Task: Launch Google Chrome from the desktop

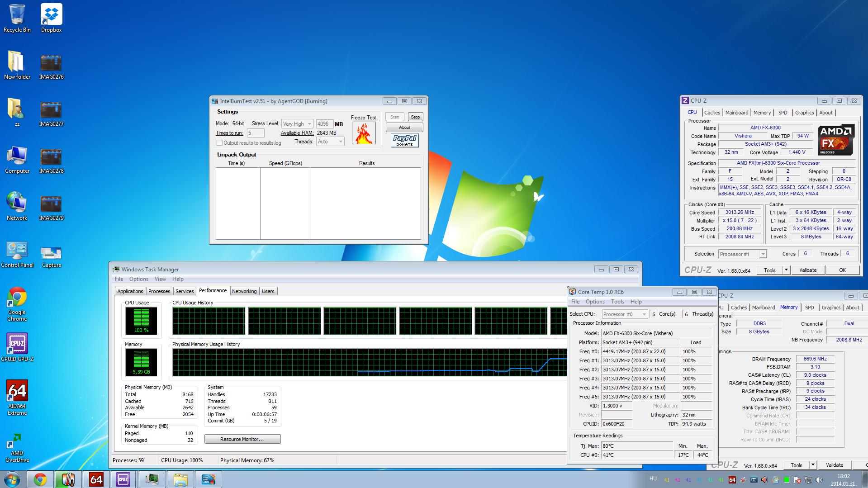Action: (17, 304)
